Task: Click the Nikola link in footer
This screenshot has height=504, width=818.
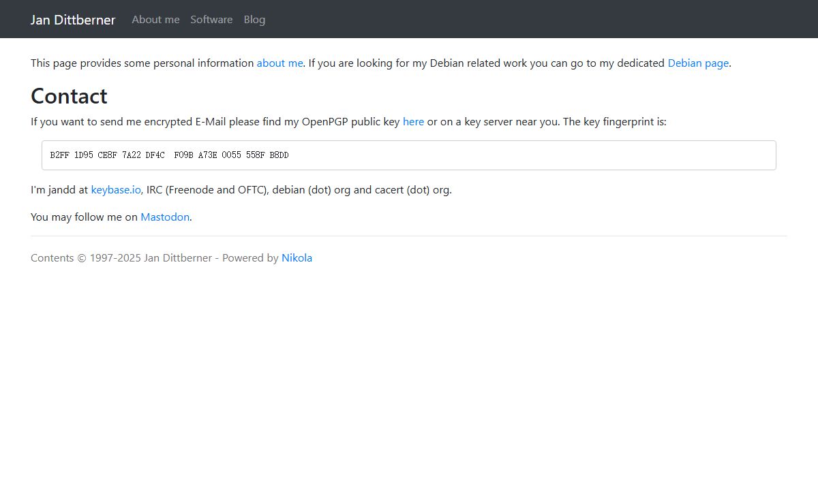Action: pos(297,258)
